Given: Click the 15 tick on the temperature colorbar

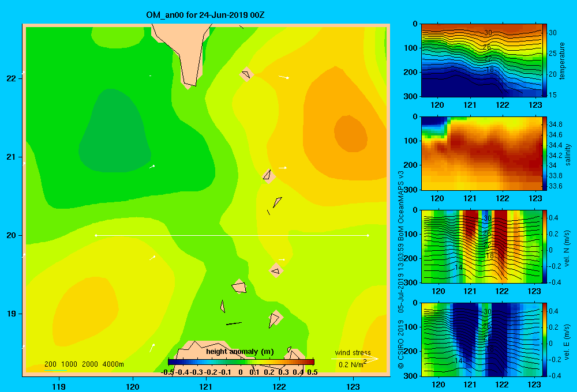Looking at the screenshot, I should [553, 95].
